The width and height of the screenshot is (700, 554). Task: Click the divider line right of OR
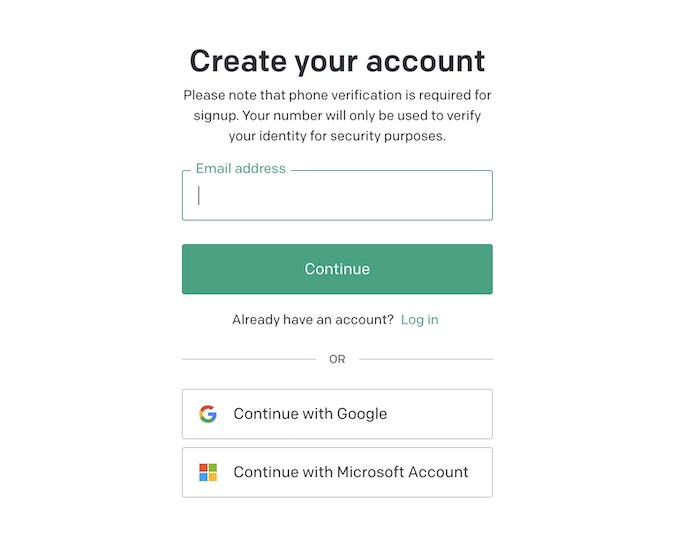426,359
